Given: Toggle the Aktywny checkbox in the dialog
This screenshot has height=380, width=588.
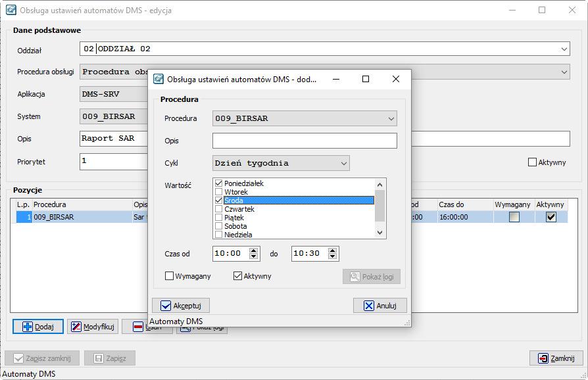Looking at the screenshot, I should (x=237, y=276).
